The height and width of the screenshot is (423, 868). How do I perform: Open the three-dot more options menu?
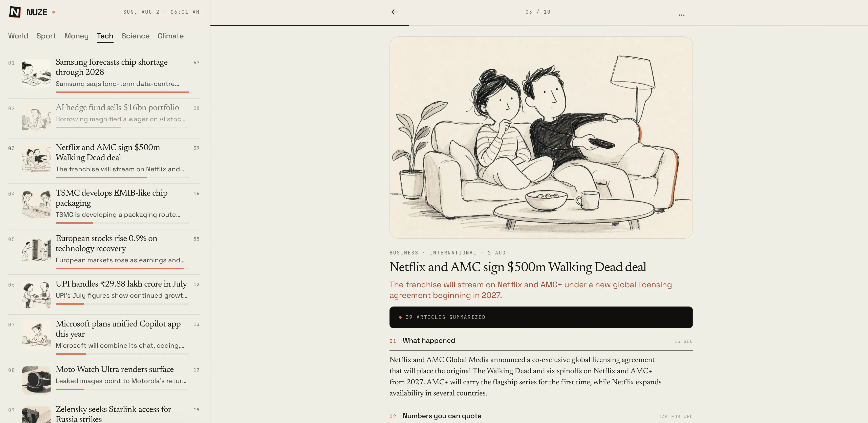681,15
